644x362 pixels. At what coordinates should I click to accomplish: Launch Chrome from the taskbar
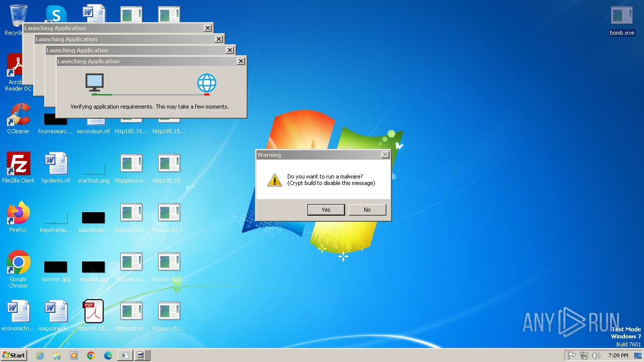[91, 355]
